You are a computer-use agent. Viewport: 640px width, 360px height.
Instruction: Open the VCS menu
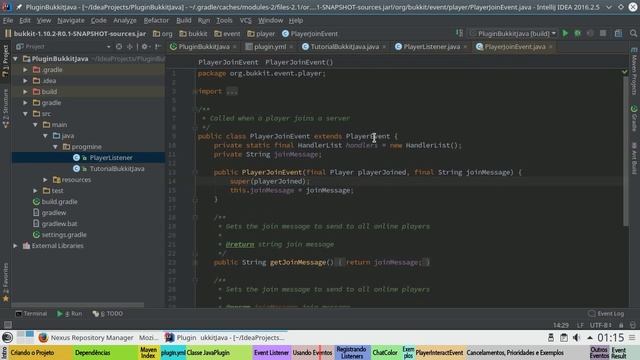click(x=245, y=20)
